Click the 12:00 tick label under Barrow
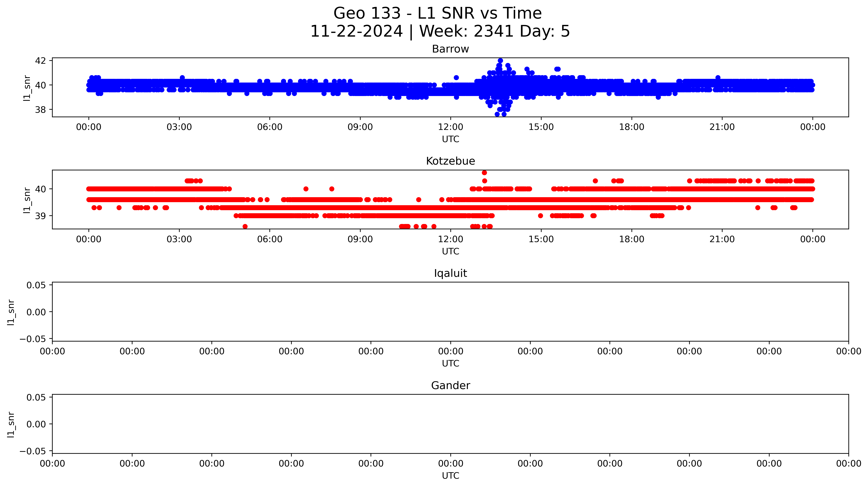 451,127
